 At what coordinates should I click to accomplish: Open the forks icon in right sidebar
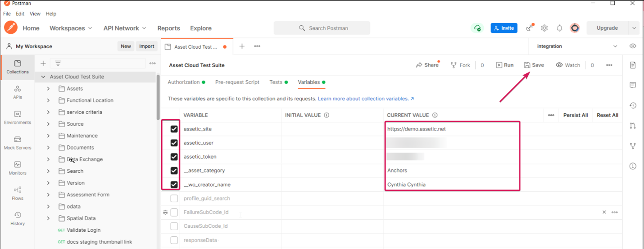(633, 146)
